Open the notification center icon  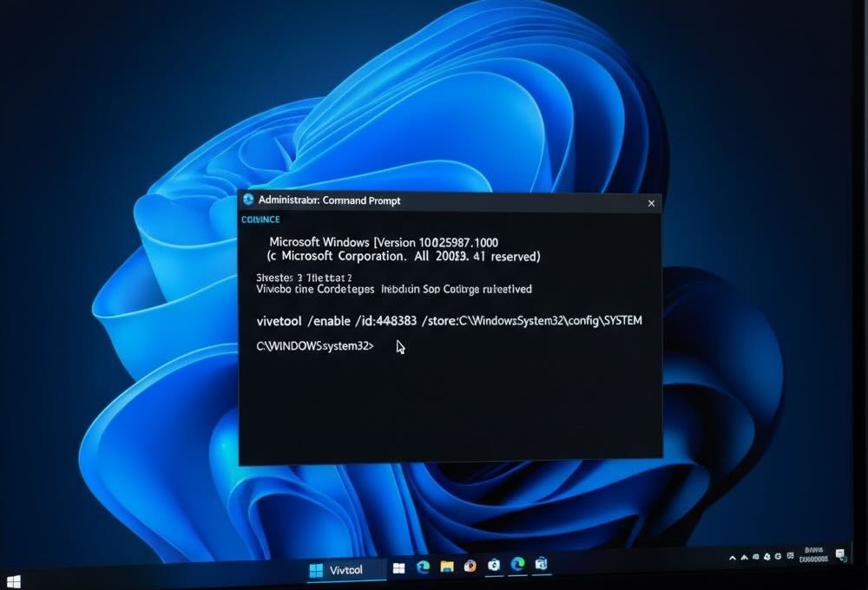pos(840,554)
